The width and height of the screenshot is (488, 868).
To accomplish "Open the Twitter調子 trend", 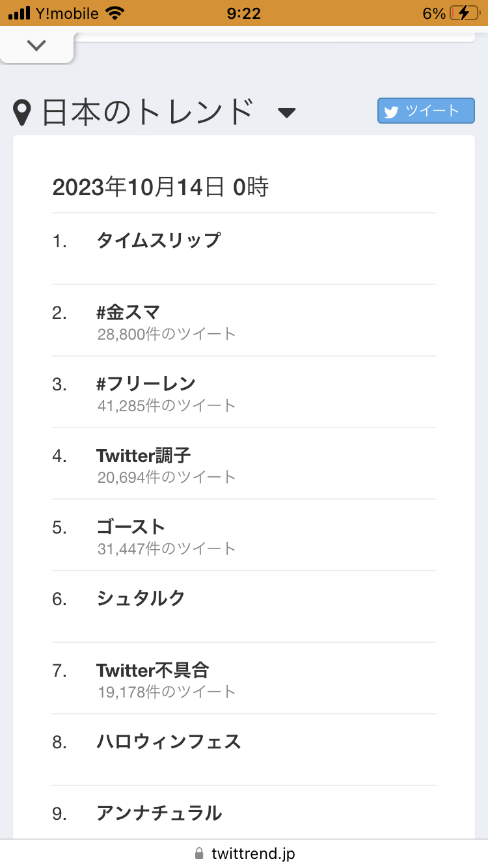I will click(x=144, y=455).
